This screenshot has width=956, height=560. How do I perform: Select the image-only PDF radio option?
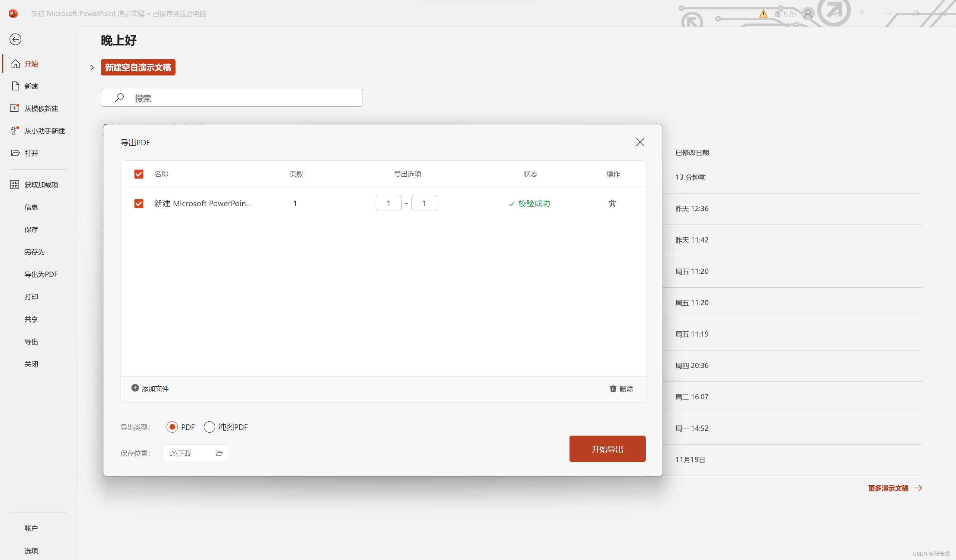(209, 427)
